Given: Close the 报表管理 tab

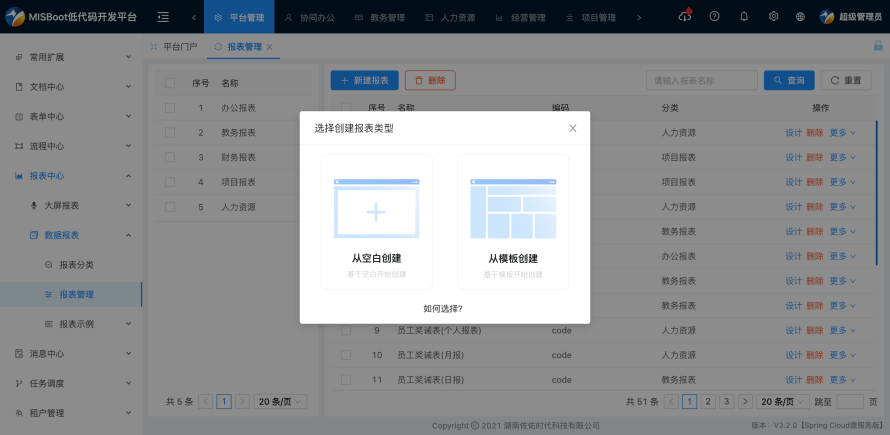Looking at the screenshot, I should click(269, 47).
